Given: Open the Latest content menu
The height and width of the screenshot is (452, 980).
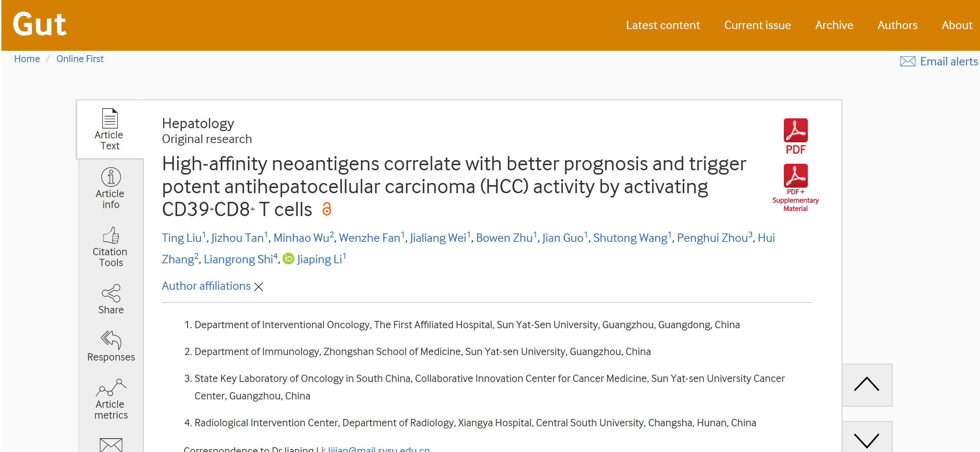Looking at the screenshot, I should click(x=663, y=25).
